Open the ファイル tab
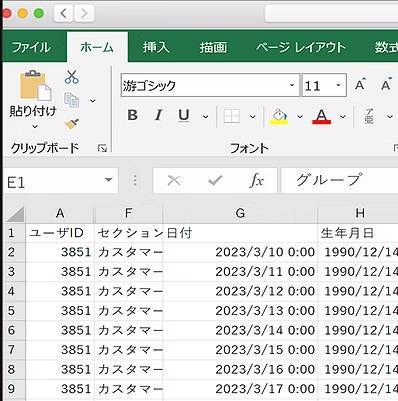 (32, 47)
